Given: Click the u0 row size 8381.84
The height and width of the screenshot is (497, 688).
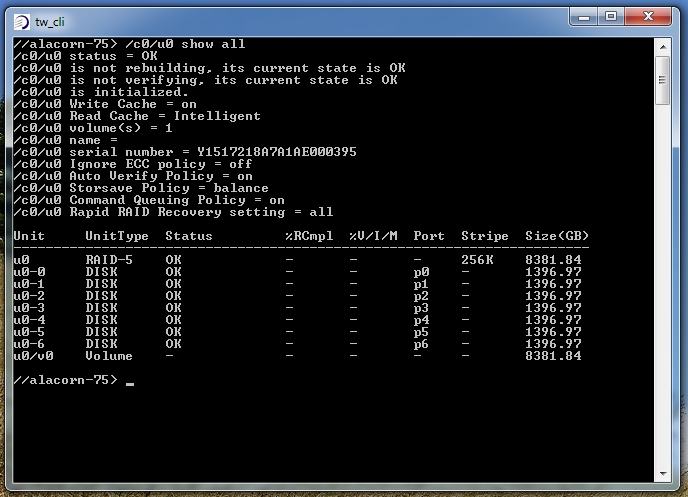Looking at the screenshot, I should coord(553,260).
